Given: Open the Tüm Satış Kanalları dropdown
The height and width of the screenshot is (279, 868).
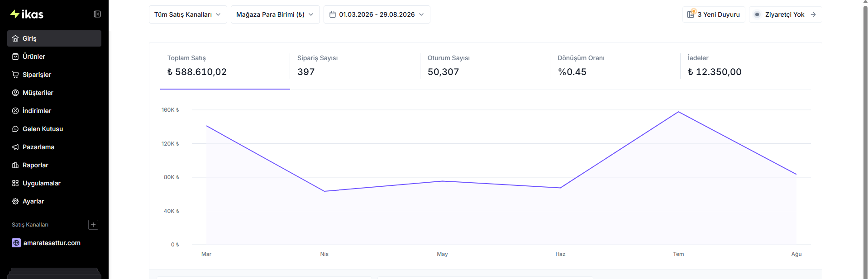Looking at the screenshot, I should click(188, 14).
